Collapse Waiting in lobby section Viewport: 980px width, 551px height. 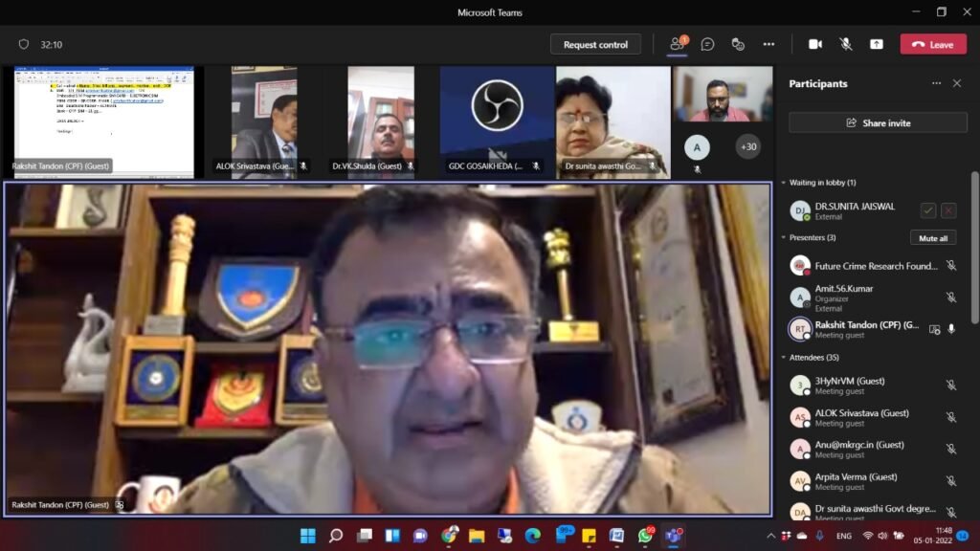[x=784, y=183]
